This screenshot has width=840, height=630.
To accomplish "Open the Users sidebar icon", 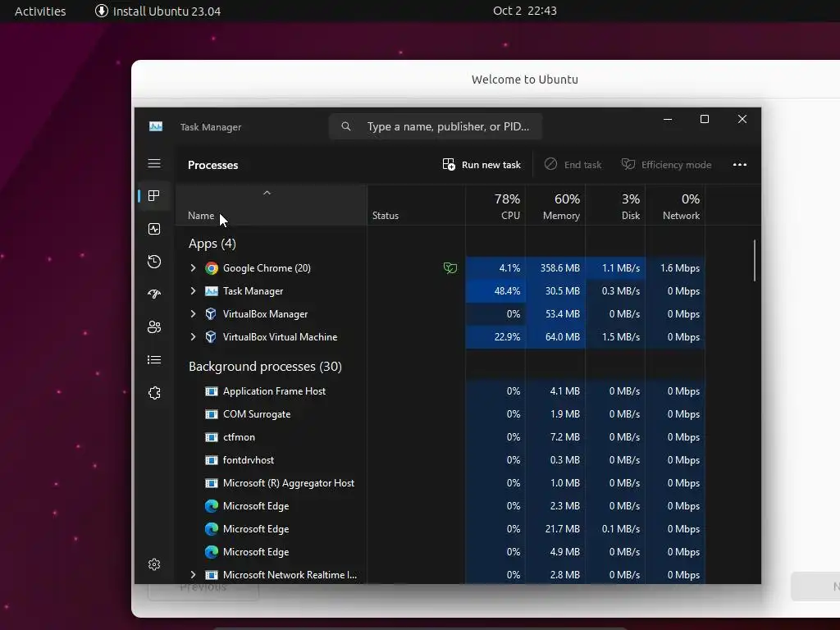I will [x=154, y=326].
